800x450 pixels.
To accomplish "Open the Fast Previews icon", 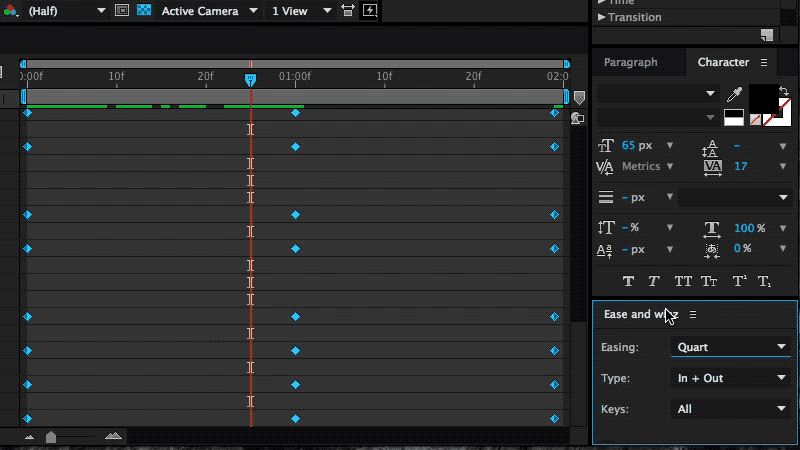I will pyautogui.click(x=370, y=10).
